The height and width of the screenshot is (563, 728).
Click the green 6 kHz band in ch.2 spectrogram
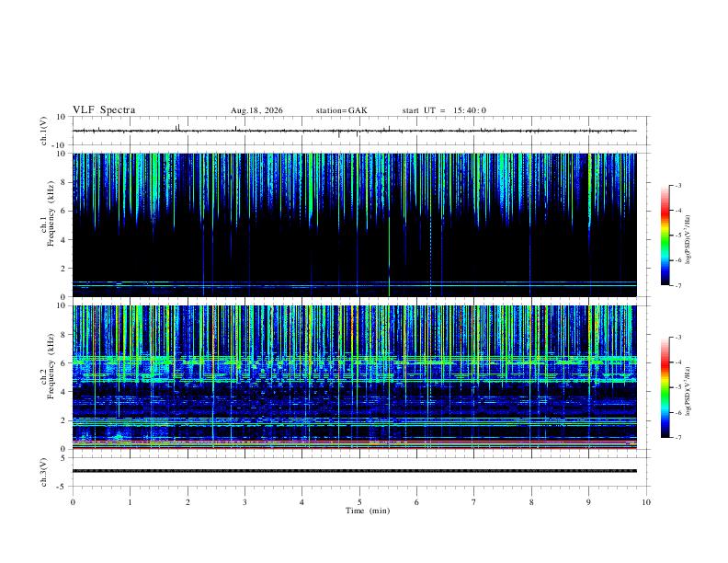tap(354, 359)
